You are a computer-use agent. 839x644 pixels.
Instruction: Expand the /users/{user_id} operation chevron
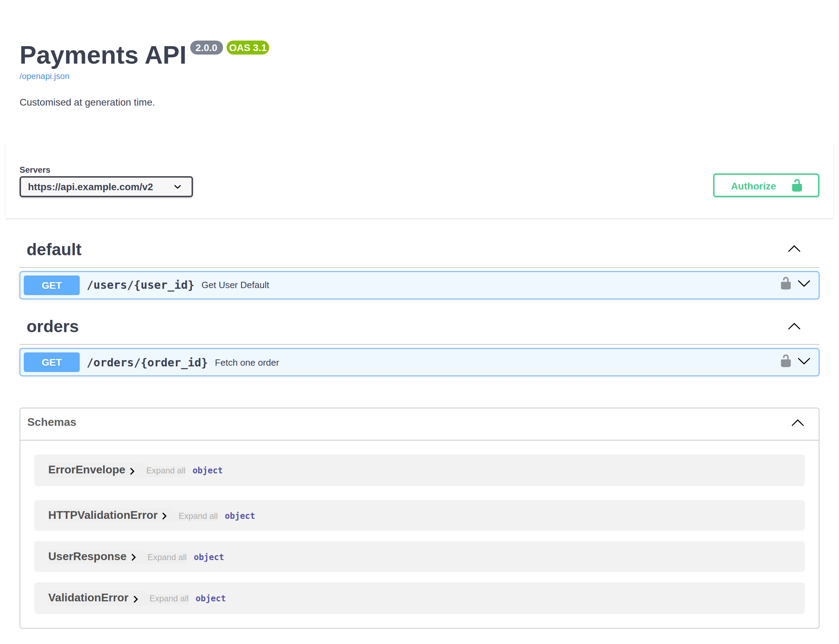click(x=804, y=284)
